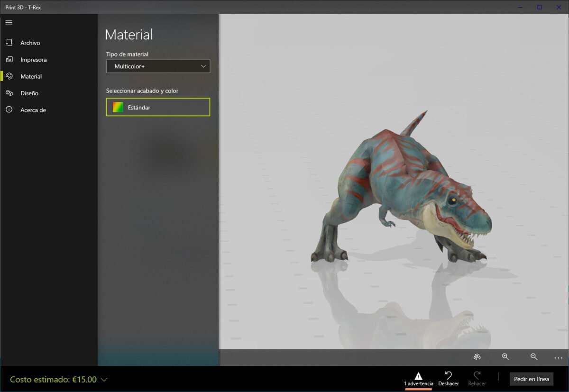Expand the Costo estimado chevron
This screenshot has width=569, height=392.
click(x=103, y=379)
